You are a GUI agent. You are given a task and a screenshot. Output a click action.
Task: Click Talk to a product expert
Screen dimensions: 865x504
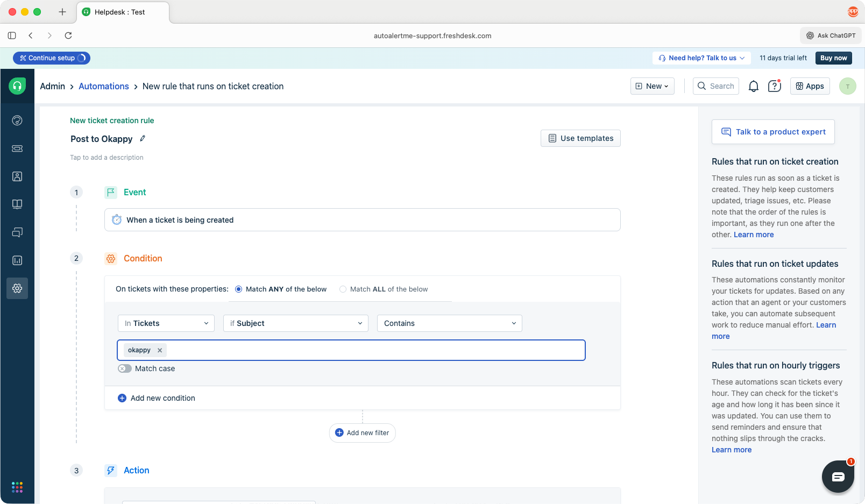[x=773, y=132]
